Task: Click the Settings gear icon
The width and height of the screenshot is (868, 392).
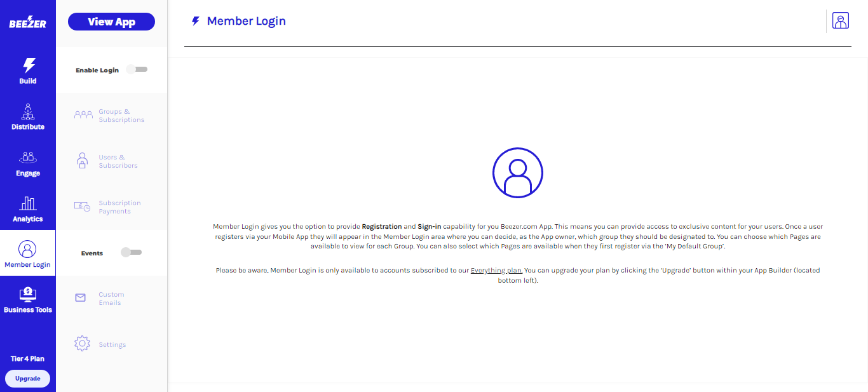Action: (82, 344)
